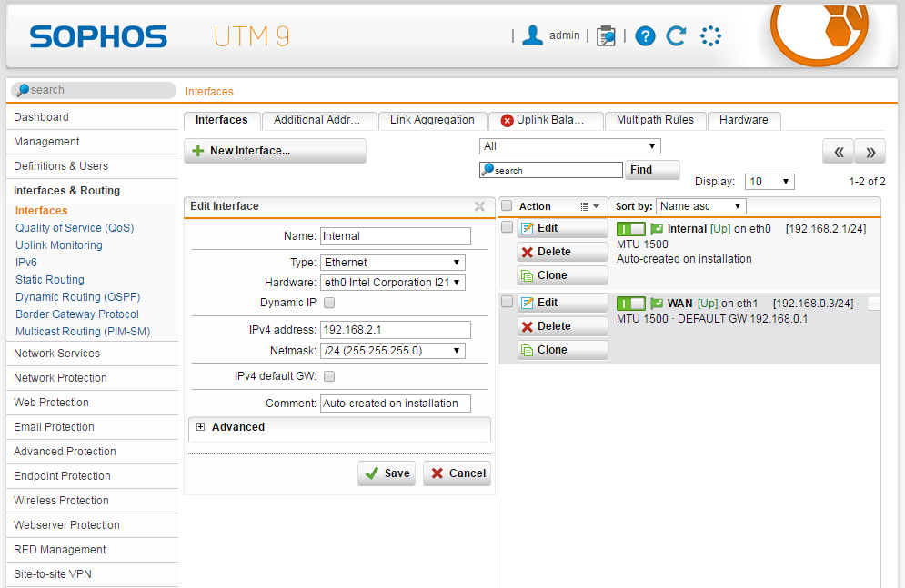The width and height of the screenshot is (905, 588).
Task: Open Web Protection menu
Action: (x=93, y=403)
